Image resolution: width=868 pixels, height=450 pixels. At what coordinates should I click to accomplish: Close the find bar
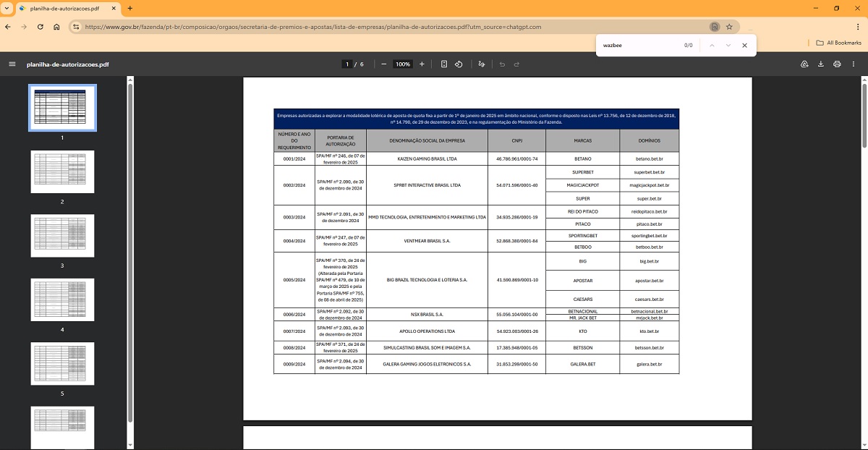(x=744, y=45)
